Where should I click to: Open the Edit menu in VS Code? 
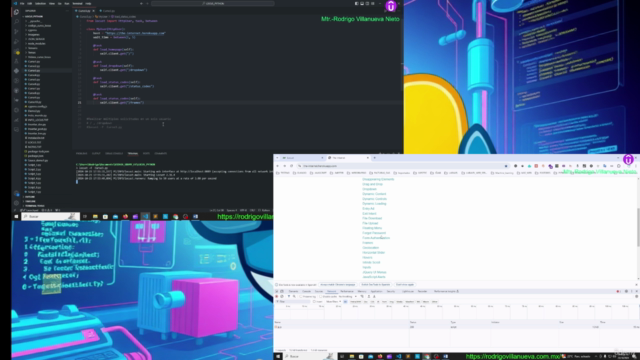[30, 3]
